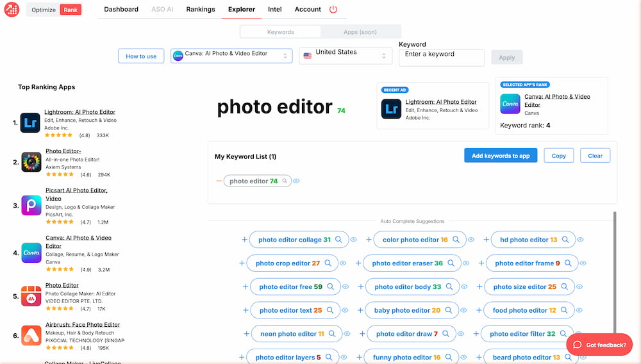Image resolution: width=641 pixels, height=364 pixels.
Task: Add 'baby photo editor' with plus icon
Action: [x=360, y=310]
